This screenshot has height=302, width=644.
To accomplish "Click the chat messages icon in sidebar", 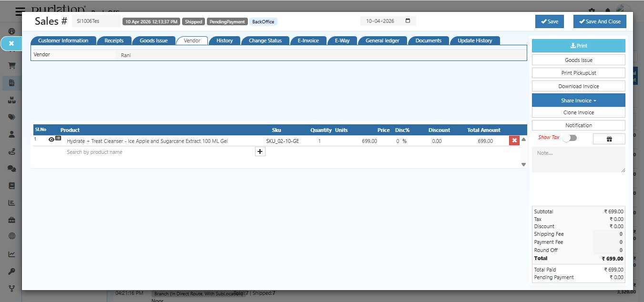I will 11,168.
